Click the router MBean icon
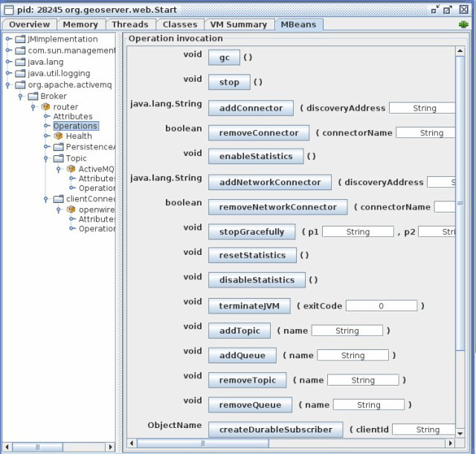This screenshot has width=476, height=454. pyautogui.click(x=46, y=107)
